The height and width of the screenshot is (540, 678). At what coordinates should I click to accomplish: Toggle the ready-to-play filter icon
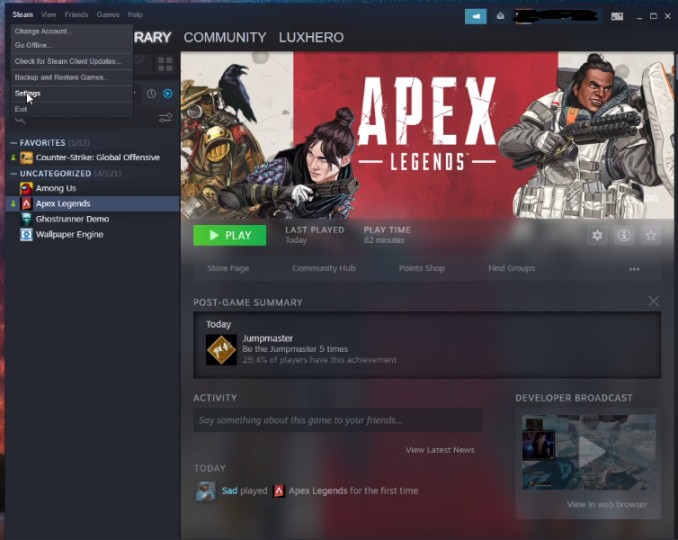pyautogui.click(x=168, y=93)
